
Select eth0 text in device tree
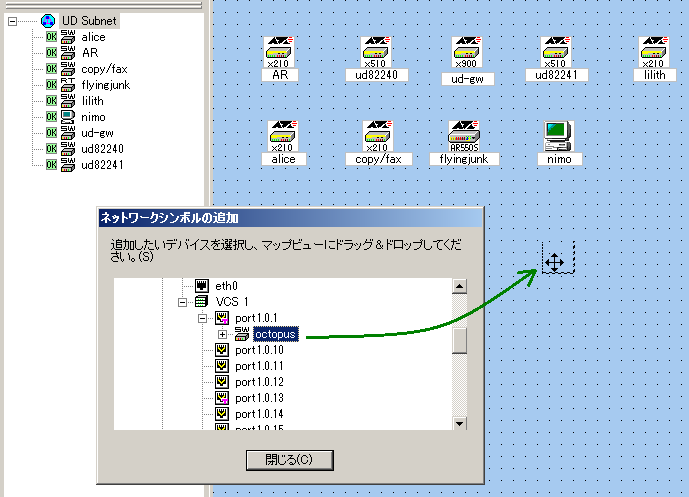(x=226, y=286)
